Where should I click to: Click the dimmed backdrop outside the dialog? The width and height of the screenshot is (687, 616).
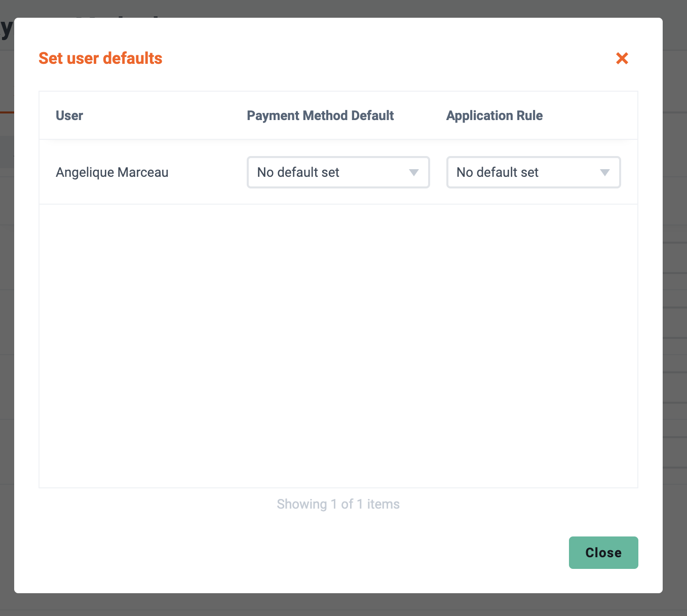tap(675, 304)
